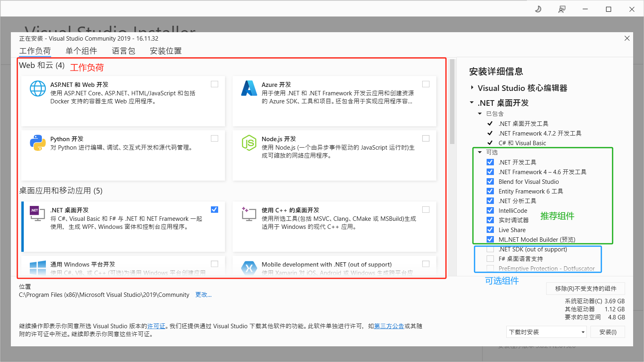The height and width of the screenshot is (362, 644).
Task: Open the feedback icon in title bar
Action: (x=562, y=9)
